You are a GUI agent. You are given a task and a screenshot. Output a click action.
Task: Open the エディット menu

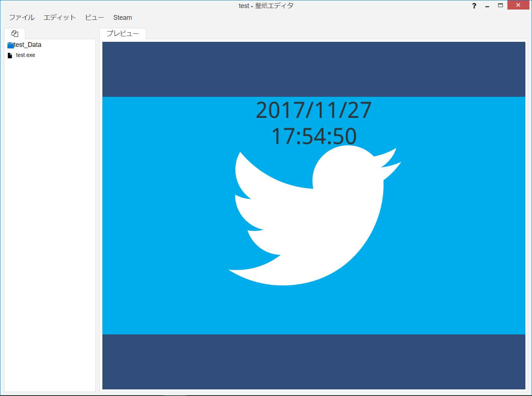(59, 18)
